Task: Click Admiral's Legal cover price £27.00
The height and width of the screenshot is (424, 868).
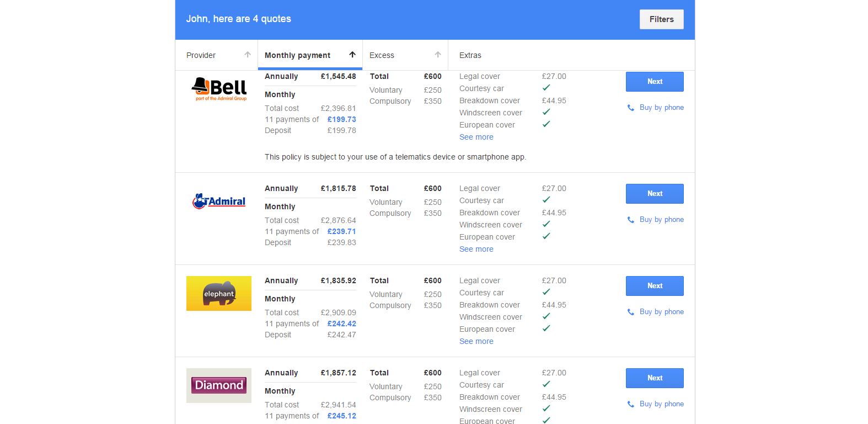Action: point(554,188)
